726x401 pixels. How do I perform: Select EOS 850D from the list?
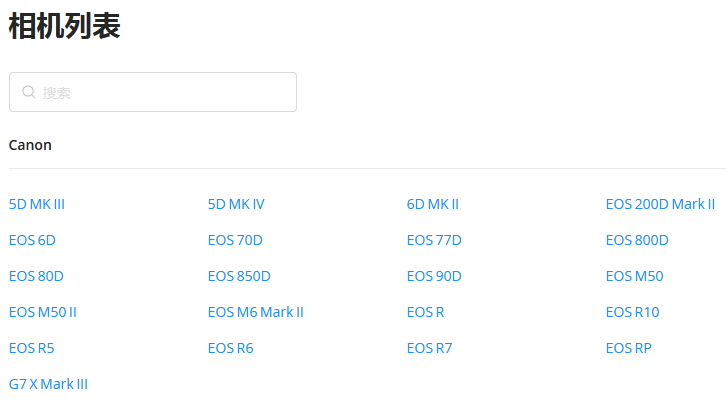(239, 276)
